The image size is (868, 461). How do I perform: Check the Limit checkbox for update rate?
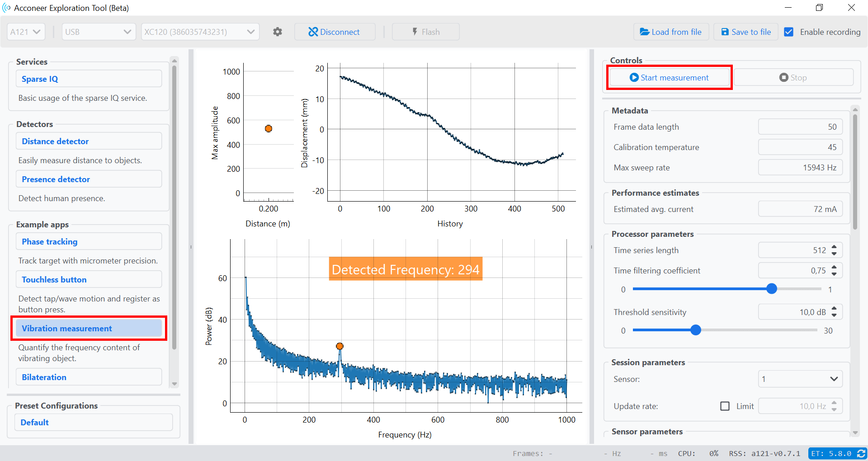tap(725, 406)
